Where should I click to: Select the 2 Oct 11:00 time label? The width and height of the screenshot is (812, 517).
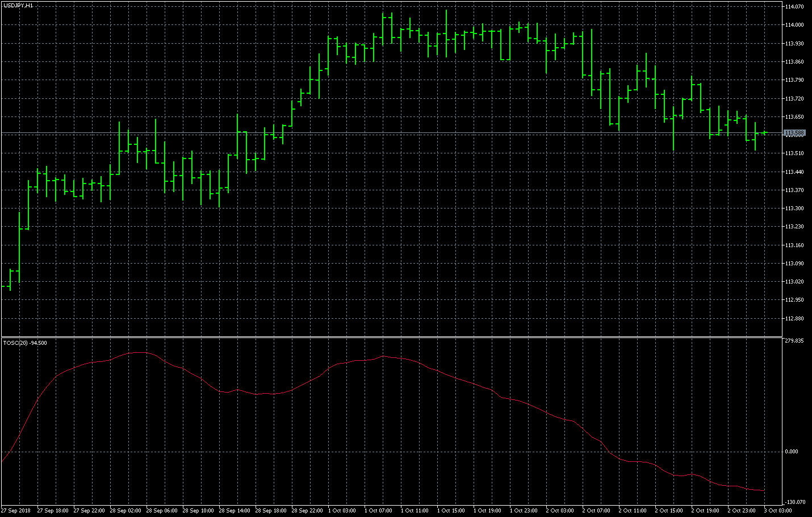tap(633, 511)
